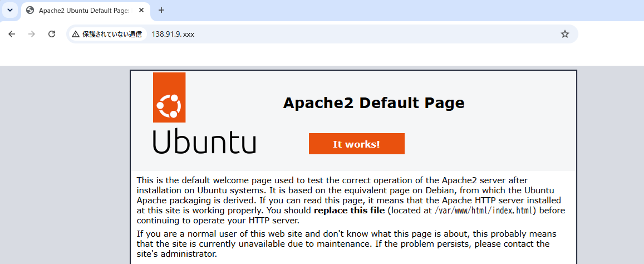Click the 保護されていない通信 security warning chip
Viewport: 644px width, 264px height.
[107, 34]
